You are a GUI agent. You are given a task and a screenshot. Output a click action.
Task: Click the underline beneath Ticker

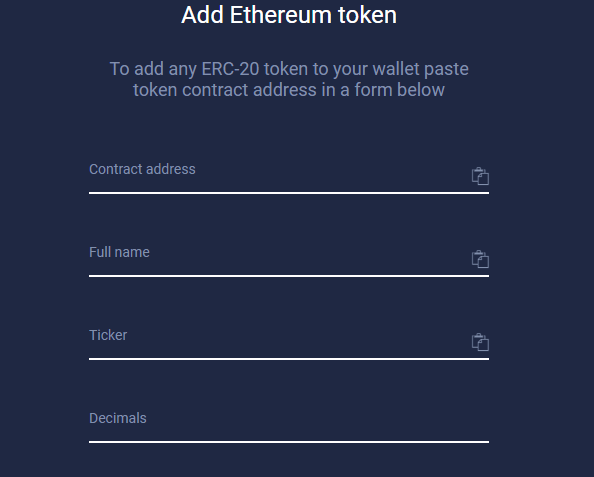(289, 359)
